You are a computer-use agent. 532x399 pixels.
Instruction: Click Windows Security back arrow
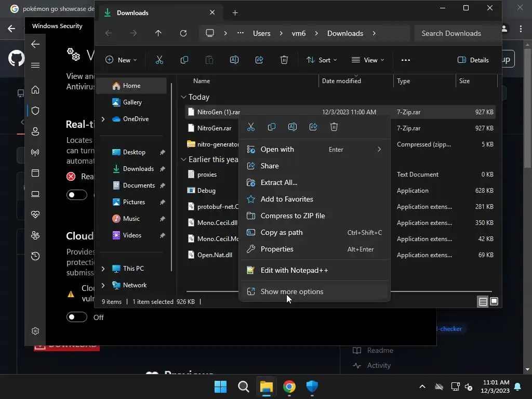[35, 44]
